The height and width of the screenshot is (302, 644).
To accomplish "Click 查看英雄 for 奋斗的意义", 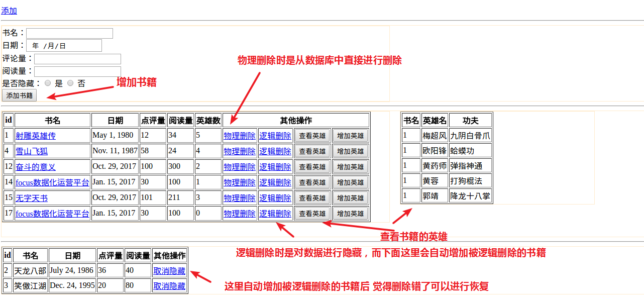I will tap(312, 167).
